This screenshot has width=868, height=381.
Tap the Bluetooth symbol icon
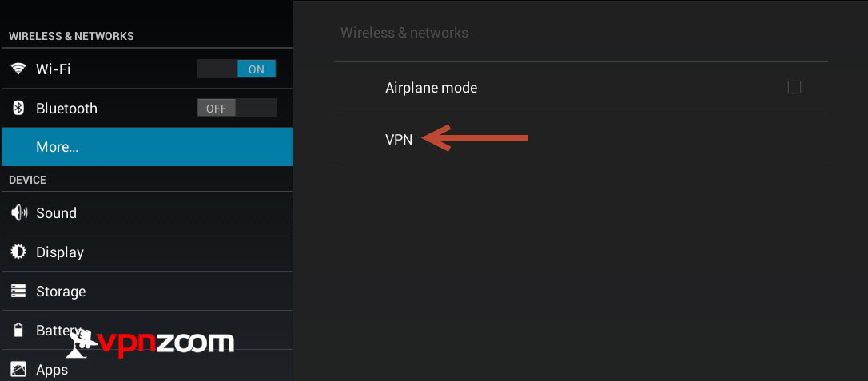click(x=19, y=108)
